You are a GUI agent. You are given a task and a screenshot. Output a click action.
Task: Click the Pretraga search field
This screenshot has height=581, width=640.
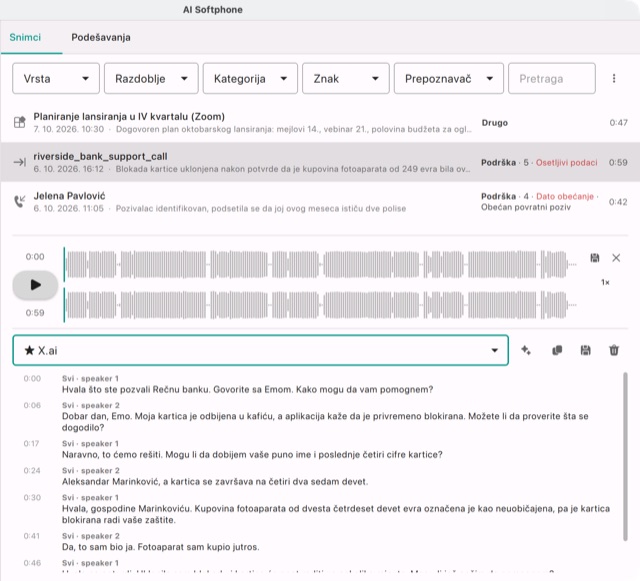point(551,78)
